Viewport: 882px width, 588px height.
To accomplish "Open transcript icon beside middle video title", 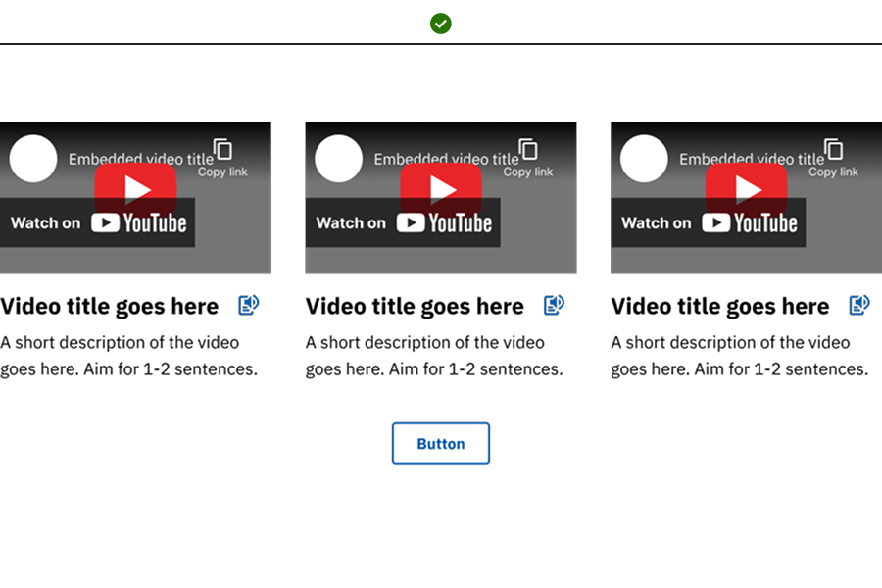I will coord(554,305).
